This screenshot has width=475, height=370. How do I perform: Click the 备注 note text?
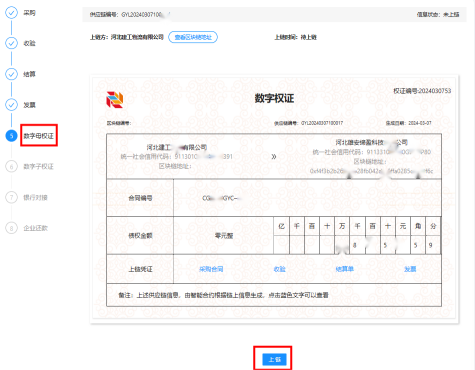pos(223,295)
